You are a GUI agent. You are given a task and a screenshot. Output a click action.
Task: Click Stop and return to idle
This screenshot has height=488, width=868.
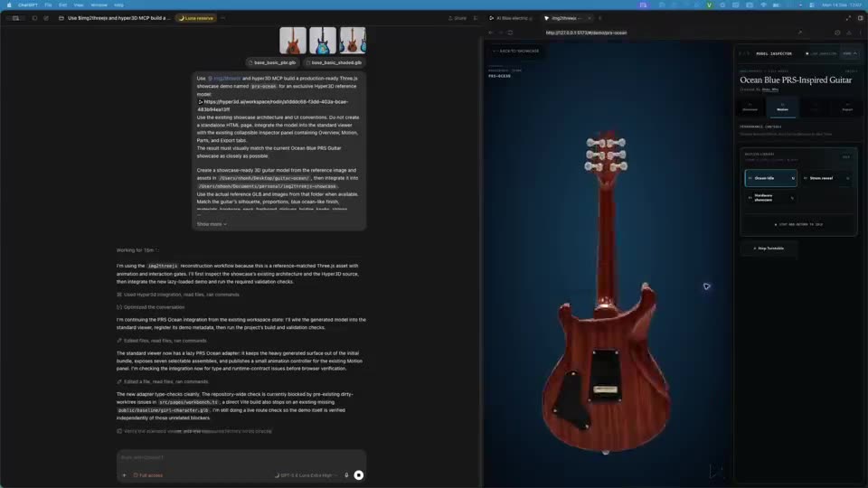click(798, 225)
